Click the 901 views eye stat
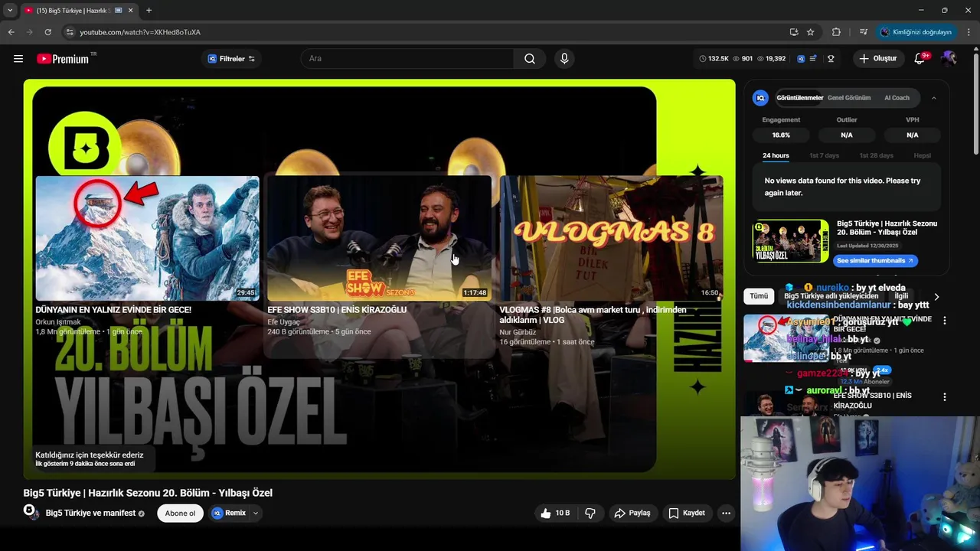 point(743,59)
